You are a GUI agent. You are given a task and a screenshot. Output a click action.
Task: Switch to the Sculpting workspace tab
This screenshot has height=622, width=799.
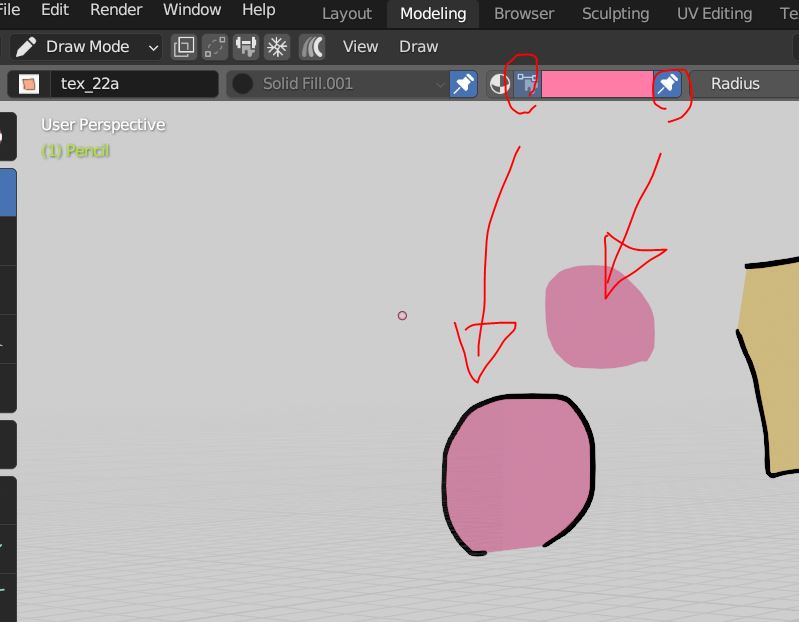(x=616, y=14)
